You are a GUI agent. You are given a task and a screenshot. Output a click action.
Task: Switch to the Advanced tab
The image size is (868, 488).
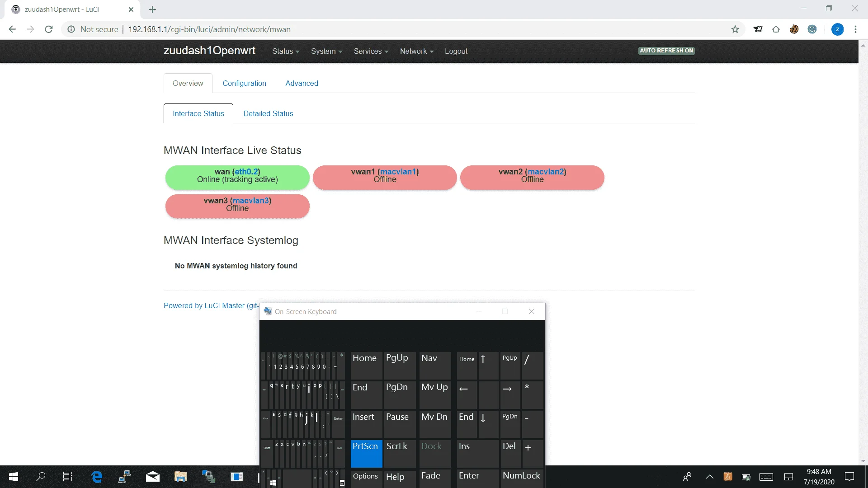pos(302,83)
